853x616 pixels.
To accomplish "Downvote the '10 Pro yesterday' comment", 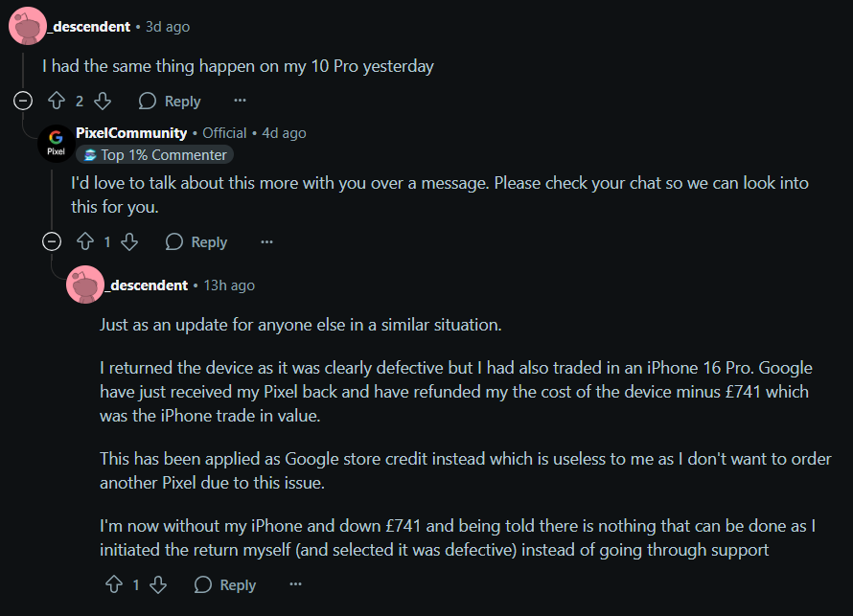I will tap(103, 101).
